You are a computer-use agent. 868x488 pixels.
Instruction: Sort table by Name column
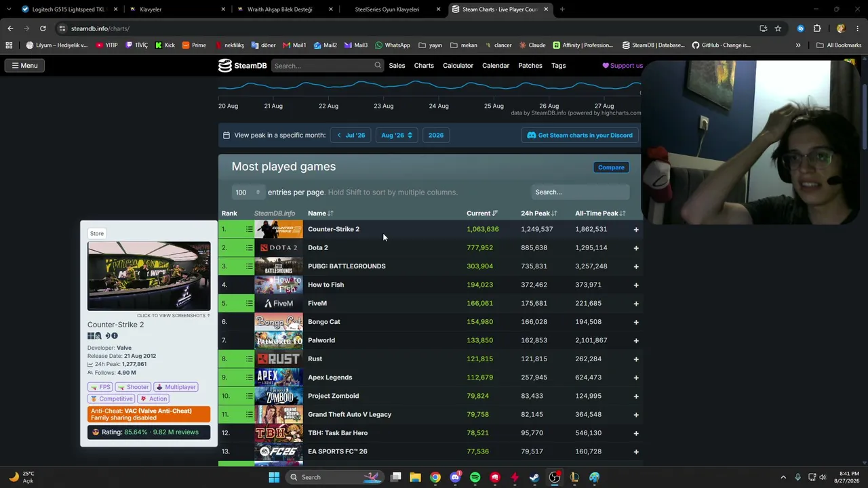pyautogui.click(x=320, y=213)
